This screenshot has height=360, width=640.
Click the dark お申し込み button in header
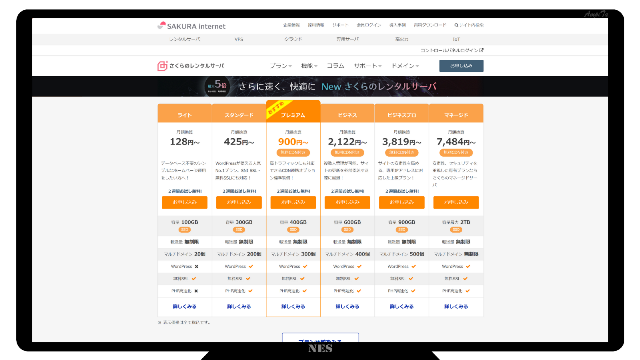click(x=461, y=66)
